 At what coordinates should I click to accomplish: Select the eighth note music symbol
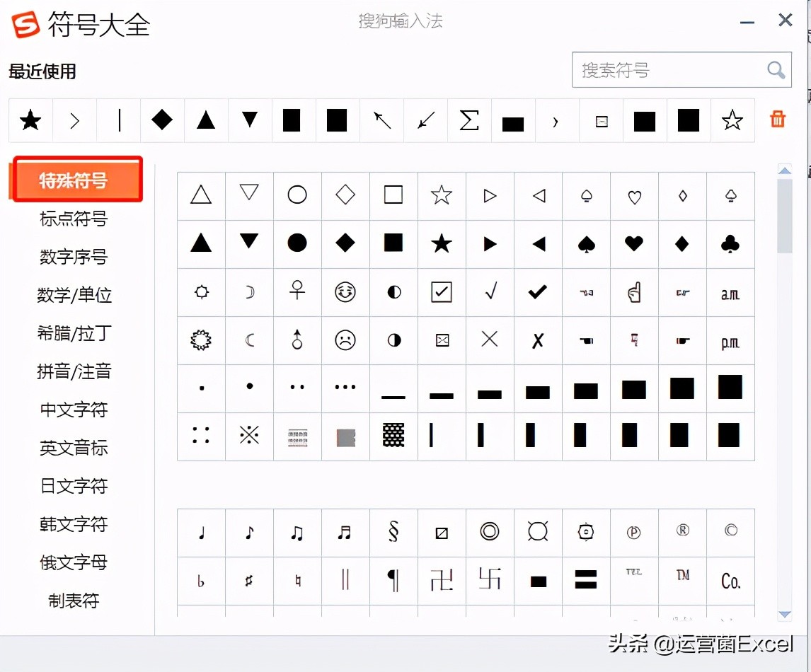249,532
